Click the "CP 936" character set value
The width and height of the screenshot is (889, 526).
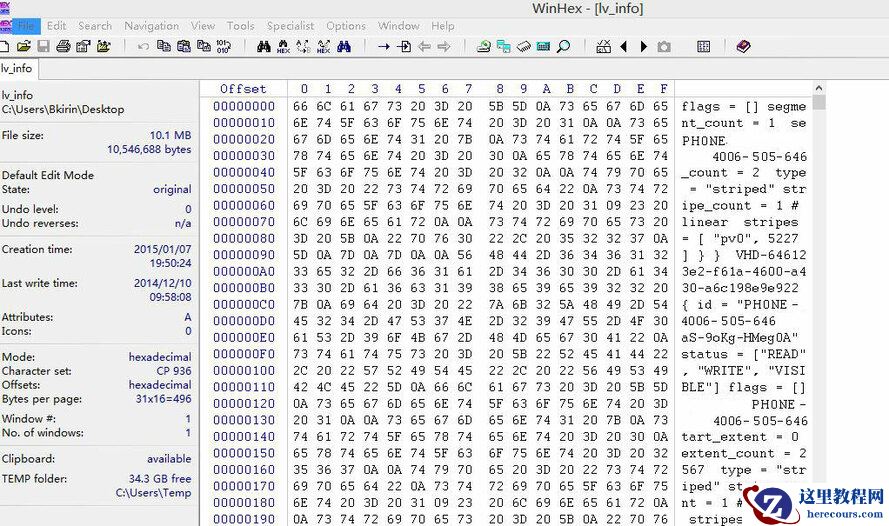[x=174, y=371]
